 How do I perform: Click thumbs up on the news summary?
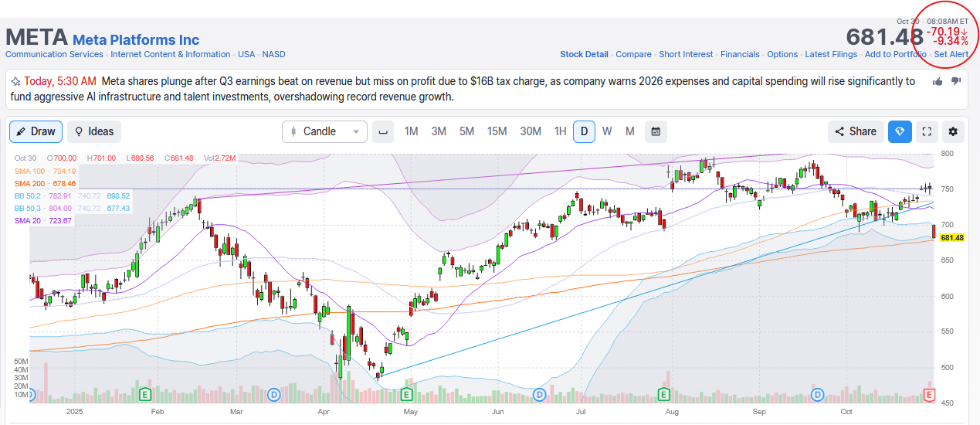coord(938,81)
